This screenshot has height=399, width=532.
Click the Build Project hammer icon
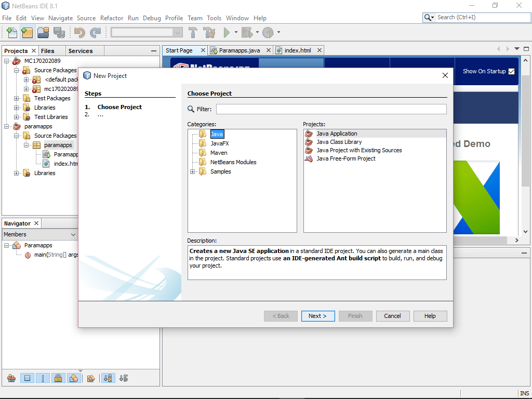(x=193, y=33)
